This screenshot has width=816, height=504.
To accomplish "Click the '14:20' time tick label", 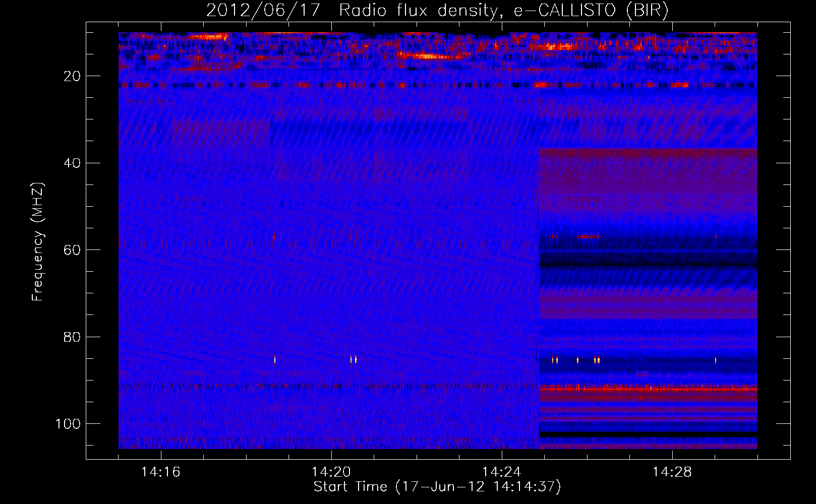I will click(331, 472).
